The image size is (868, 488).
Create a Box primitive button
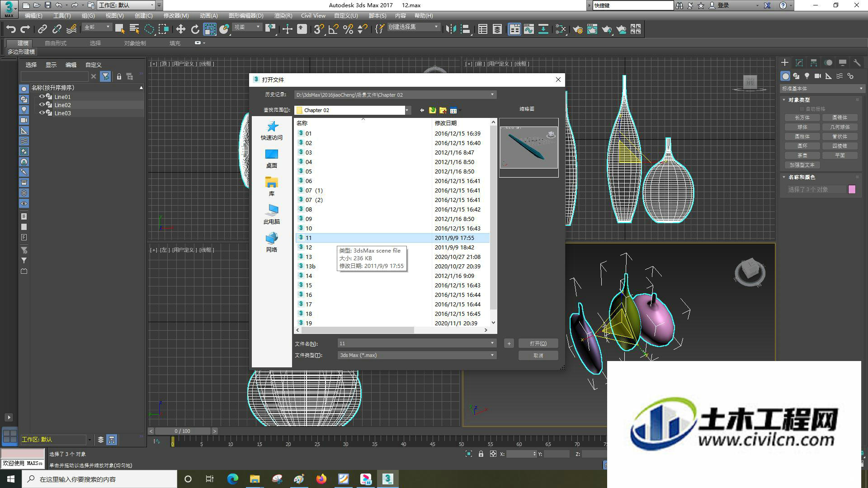click(802, 117)
